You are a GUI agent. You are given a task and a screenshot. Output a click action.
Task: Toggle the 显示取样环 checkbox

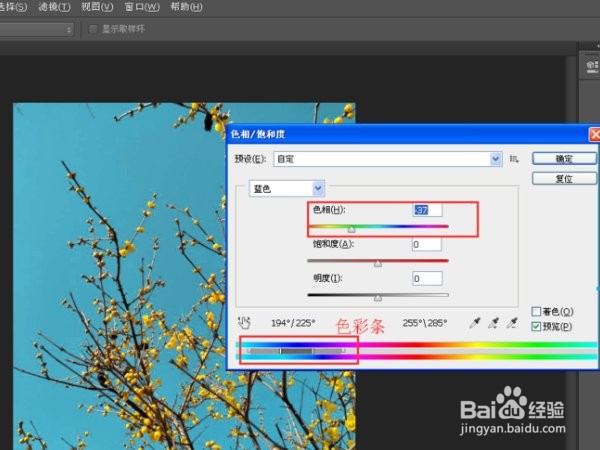point(93,29)
